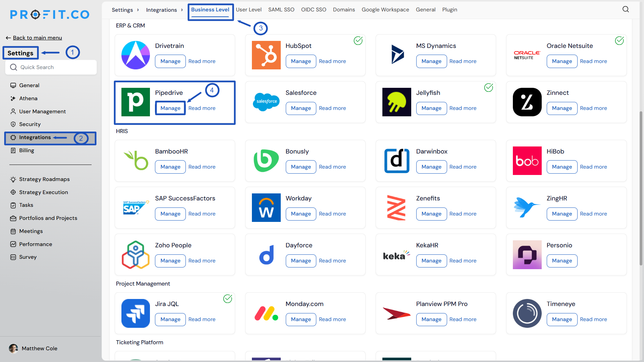The width and height of the screenshot is (644, 362).
Task: Select the Plugin tab
Action: point(449,9)
